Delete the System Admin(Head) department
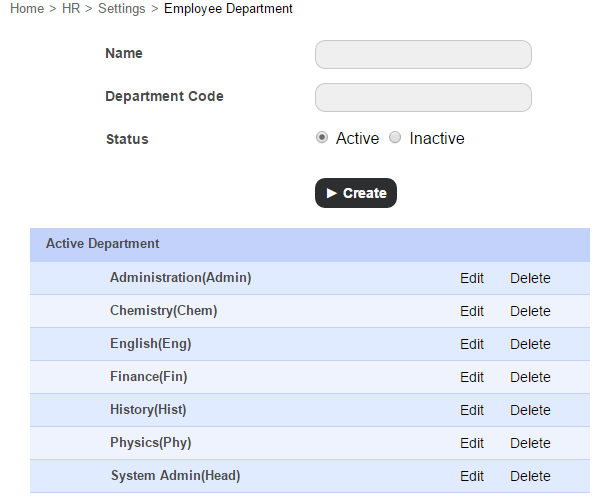 click(x=530, y=476)
